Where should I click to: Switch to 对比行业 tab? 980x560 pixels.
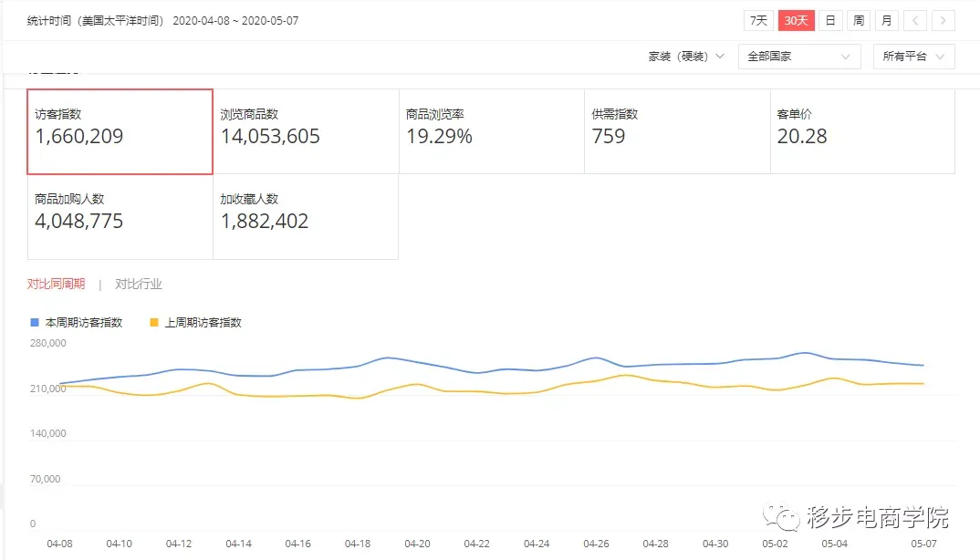[138, 284]
